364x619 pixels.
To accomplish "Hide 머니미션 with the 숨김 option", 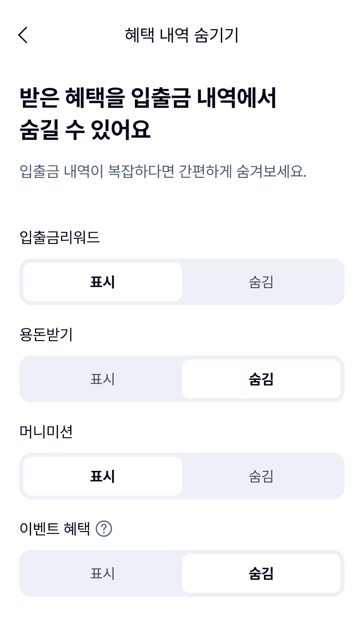I will (261, 476).
